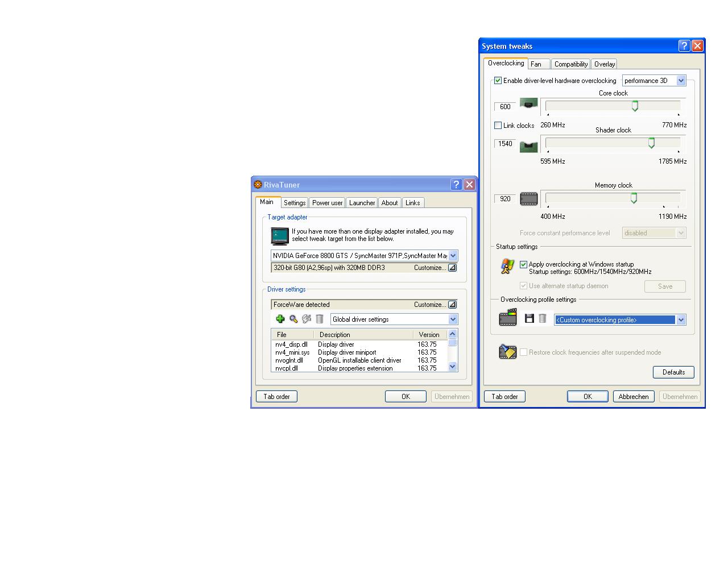
Task: Click the RivaTuner title bar gear icon
Action: pyautogui.click(x=258, y=185)
